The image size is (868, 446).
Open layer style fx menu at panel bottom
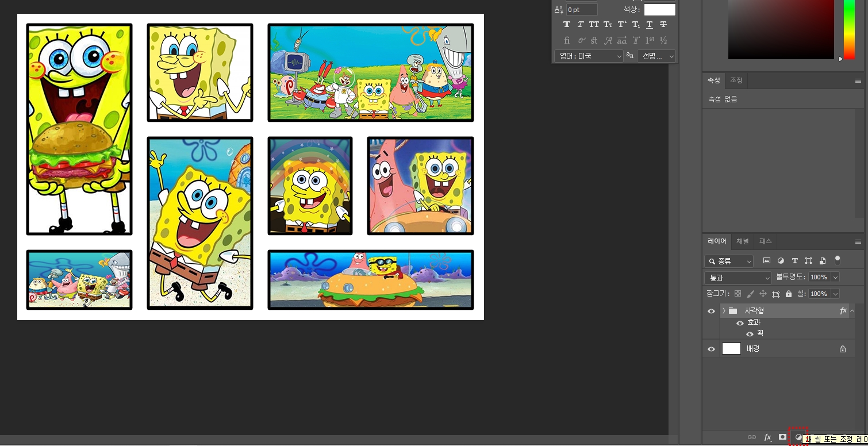tap(767, 437)
